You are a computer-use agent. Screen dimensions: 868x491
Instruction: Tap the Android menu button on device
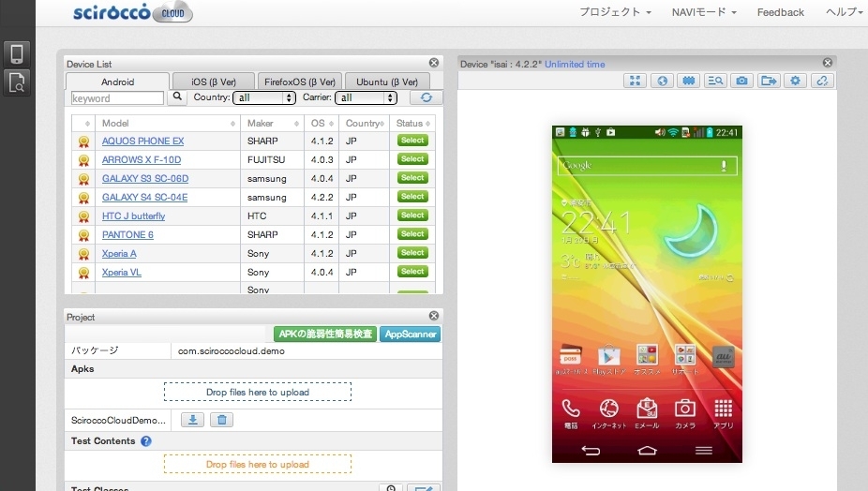click(704, 451)
